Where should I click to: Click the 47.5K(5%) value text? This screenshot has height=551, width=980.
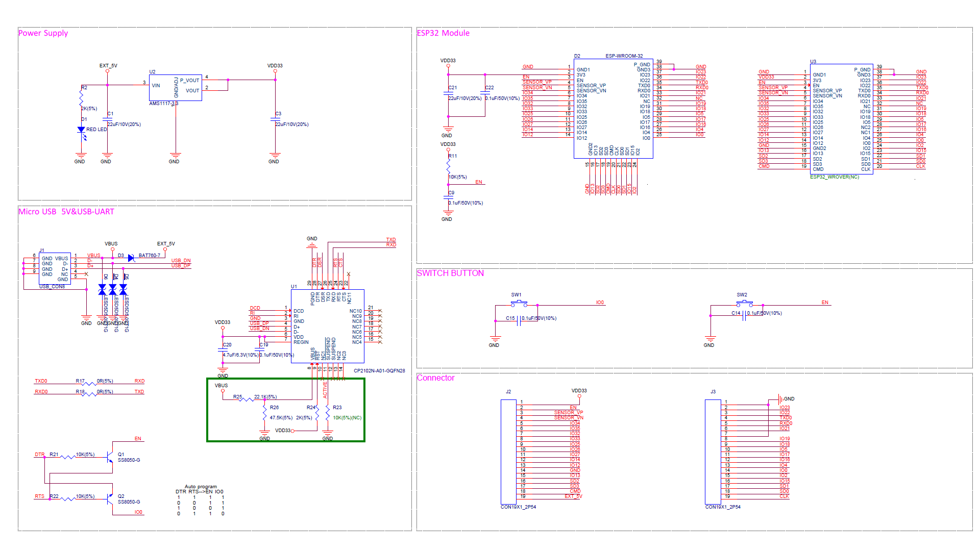pyautogui.click(x=281, y=418)
